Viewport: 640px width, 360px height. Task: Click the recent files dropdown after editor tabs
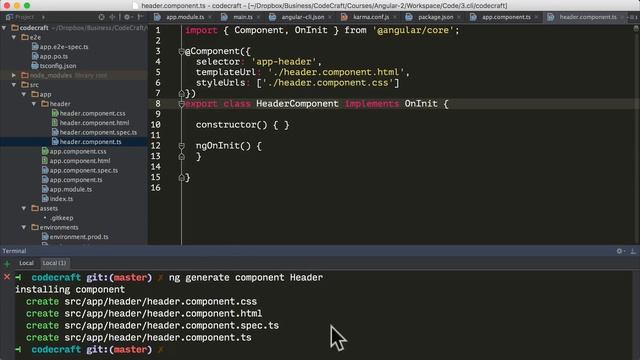pos(632,17)
